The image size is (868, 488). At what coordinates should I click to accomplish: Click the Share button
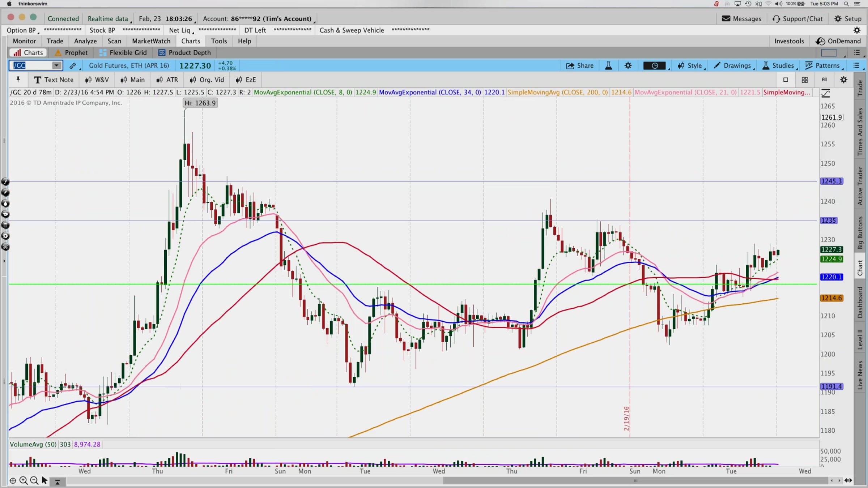click(x=580, y=65)
